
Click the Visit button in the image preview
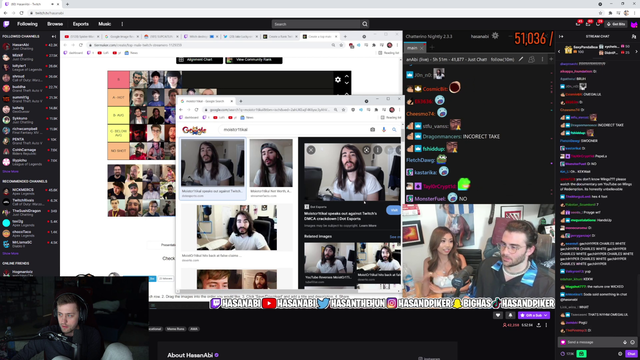point(393,210)
